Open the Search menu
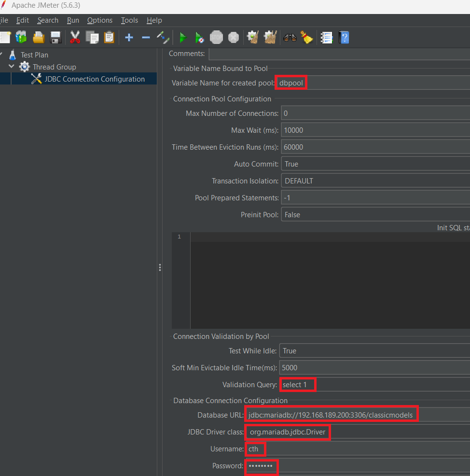470x476 pixels. 48,20
